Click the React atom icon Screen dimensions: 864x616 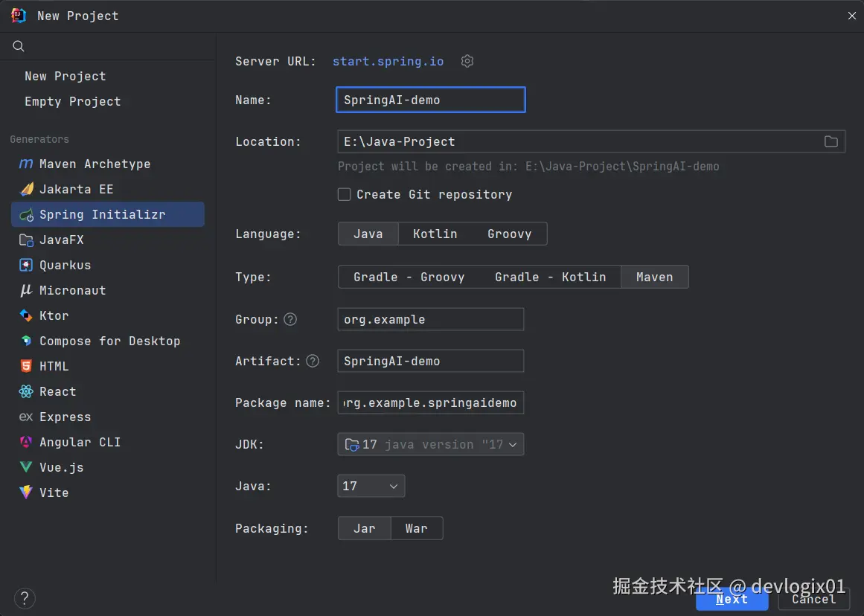point(26,391)
